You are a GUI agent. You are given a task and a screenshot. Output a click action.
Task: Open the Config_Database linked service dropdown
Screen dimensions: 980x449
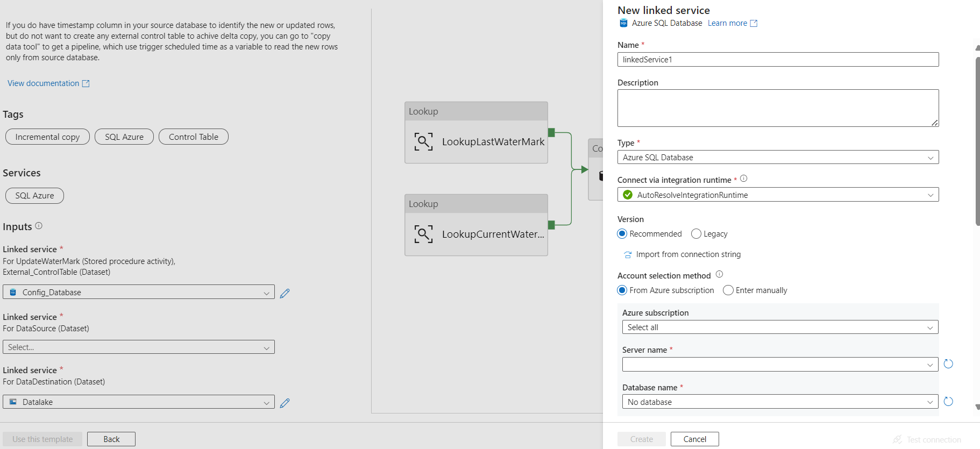coord(139,292)
